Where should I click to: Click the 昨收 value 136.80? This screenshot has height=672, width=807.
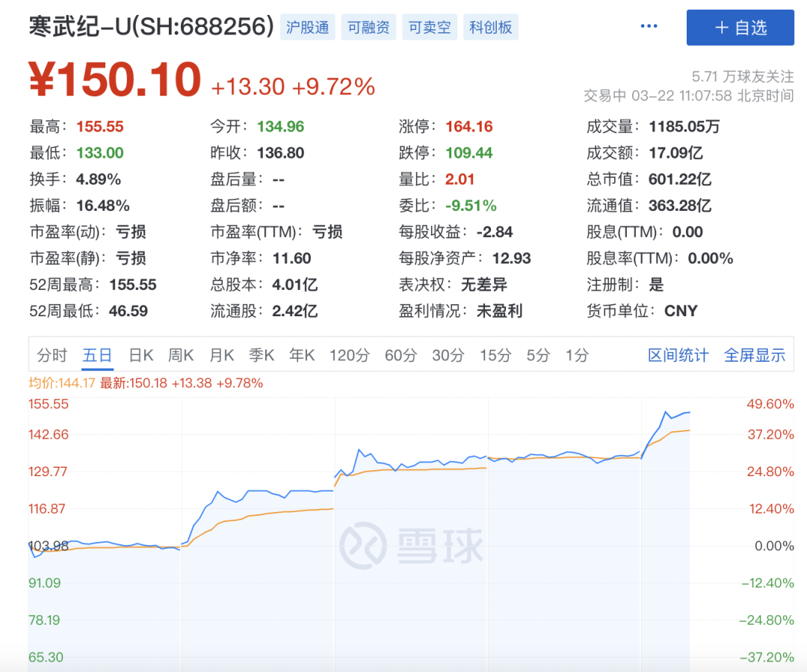[x=280, y=153]
